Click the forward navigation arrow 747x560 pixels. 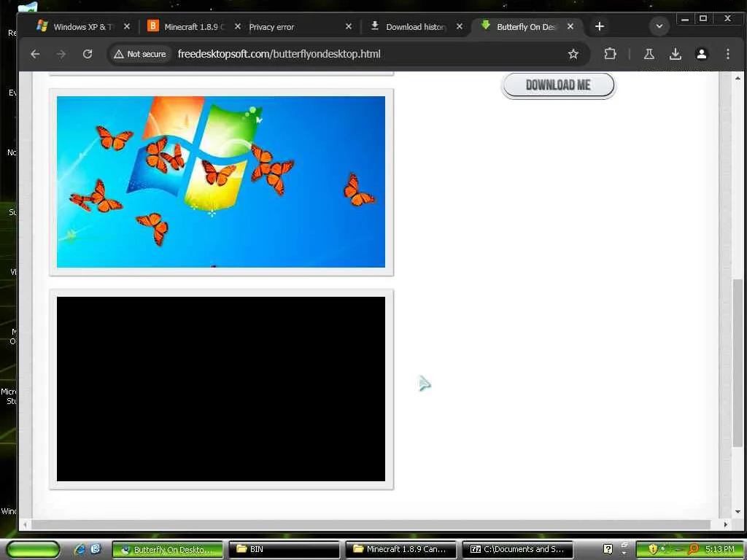coord(61,54)
